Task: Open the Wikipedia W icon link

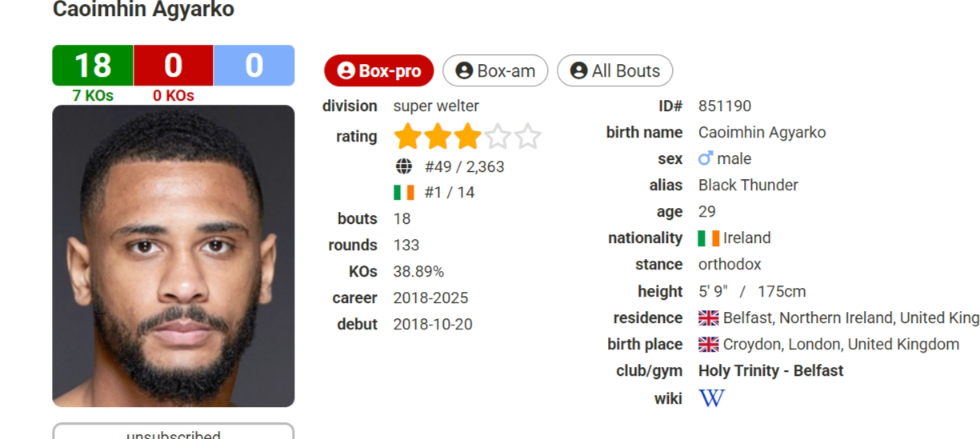Action: (x=711, y=397)
